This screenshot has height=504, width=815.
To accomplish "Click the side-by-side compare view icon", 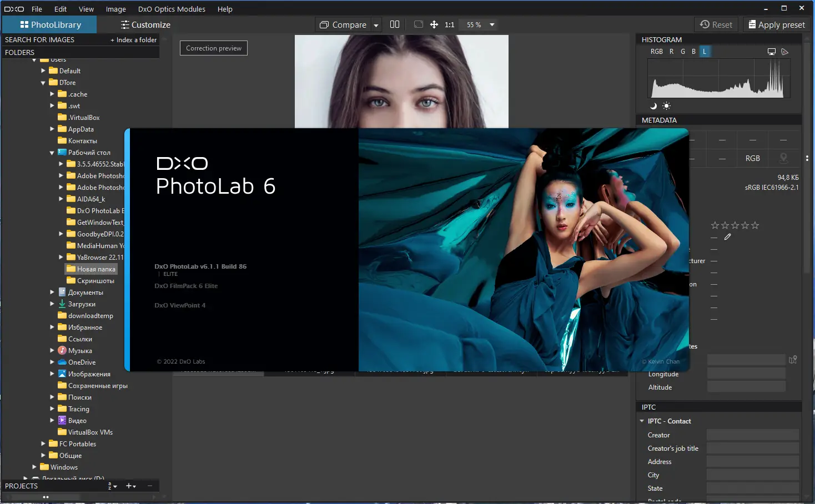I will pyautogui.click(x=395, y=24).
